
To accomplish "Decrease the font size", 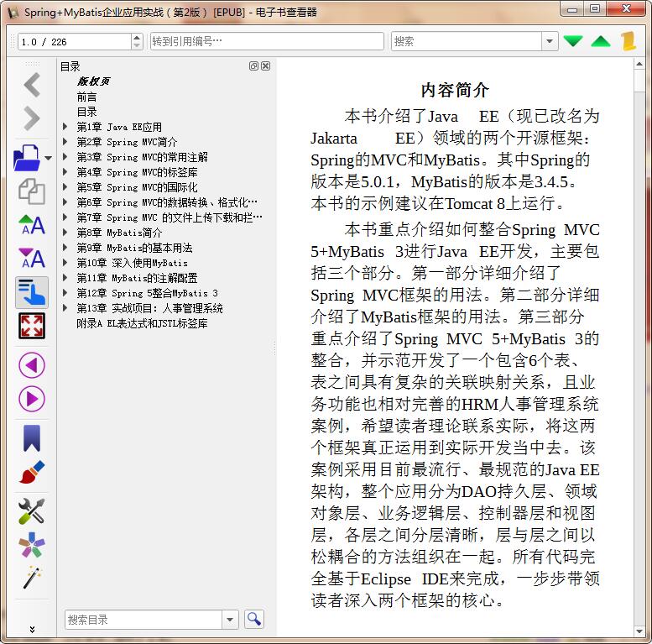I will (32, 259).
